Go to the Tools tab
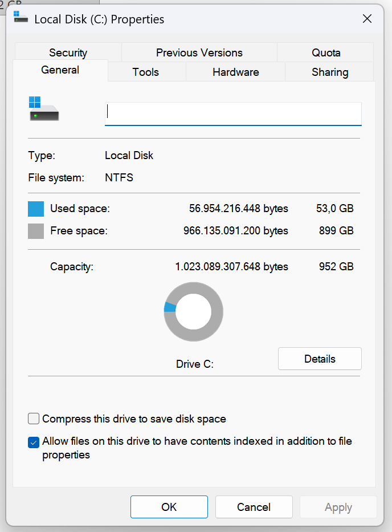392x532 pixels. pos(146,72)
